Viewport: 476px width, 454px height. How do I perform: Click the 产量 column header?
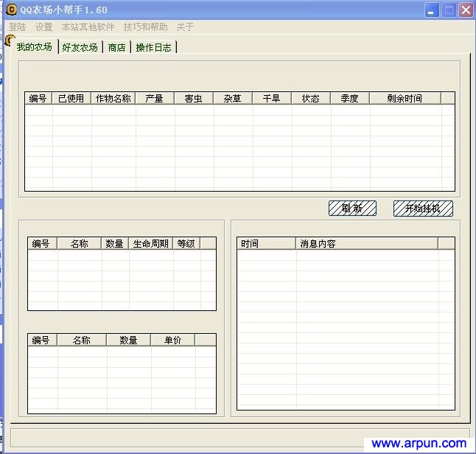coord(155,99)
